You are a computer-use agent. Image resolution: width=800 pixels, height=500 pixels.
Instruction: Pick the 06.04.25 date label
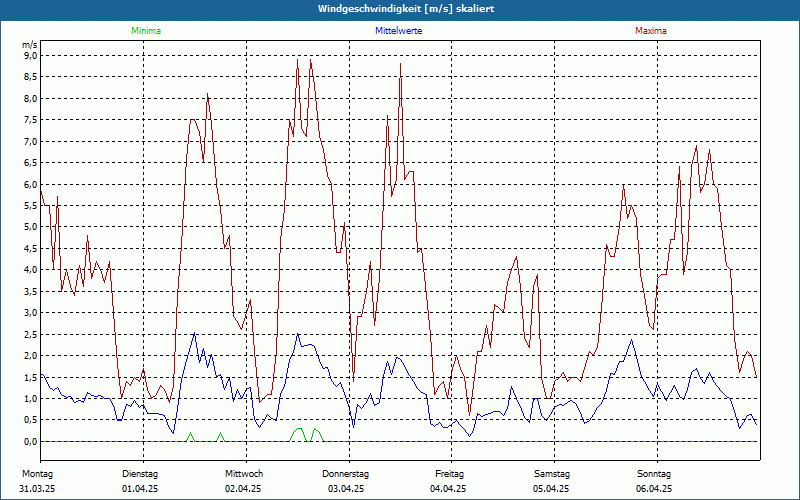click(x=654, y=489)
